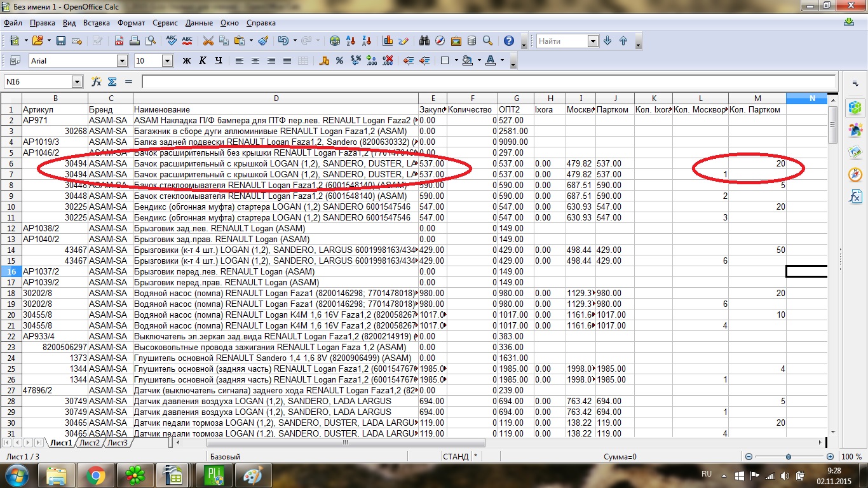Image resolution: width=868 pixels, height=488 pixels.
Task: Switch to the Лист3 sheet tab
Action: [x=117, y=442]
